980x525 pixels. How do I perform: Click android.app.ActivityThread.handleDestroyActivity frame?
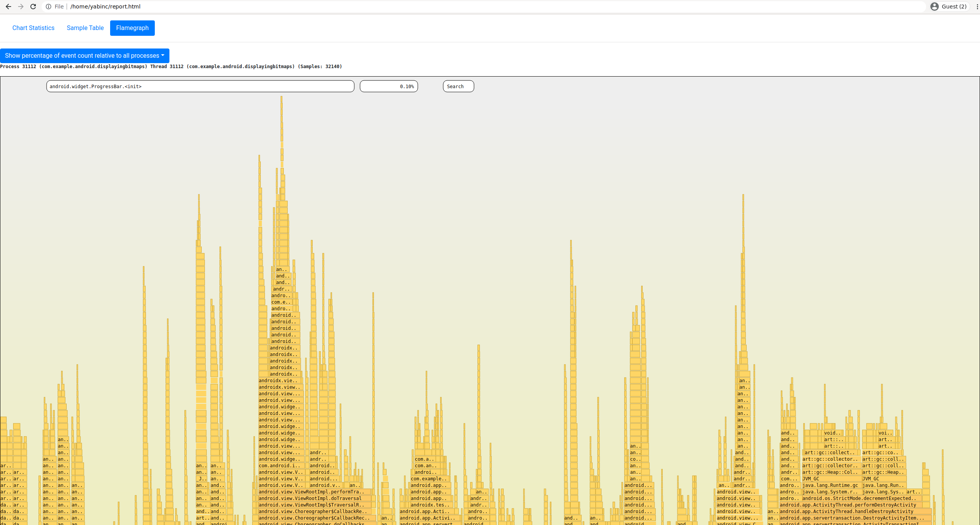click(853, 512)
